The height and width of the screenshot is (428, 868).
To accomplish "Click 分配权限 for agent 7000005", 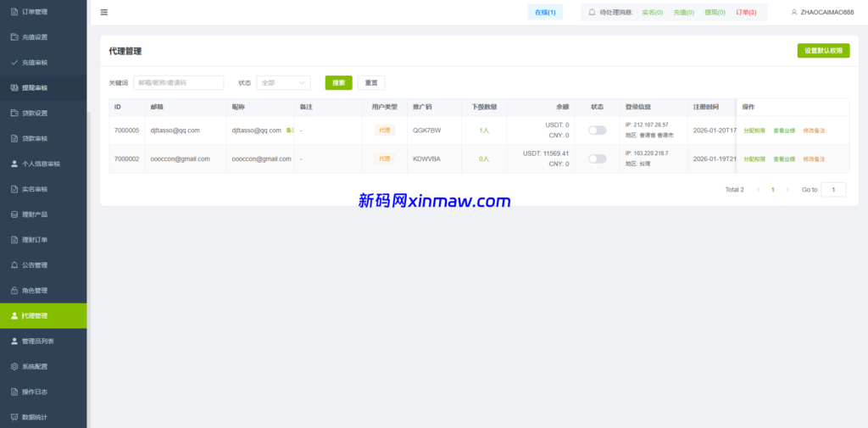I will 754,131.
